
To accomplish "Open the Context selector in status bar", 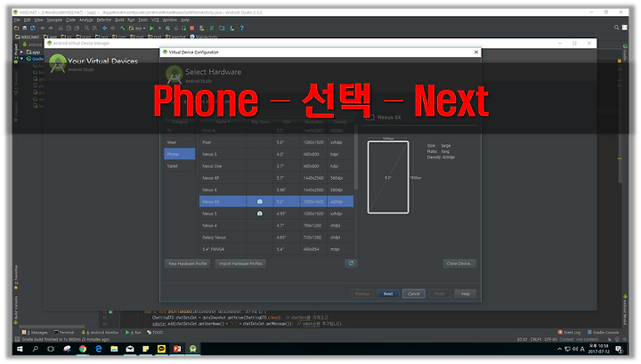I will click(579, 339).
